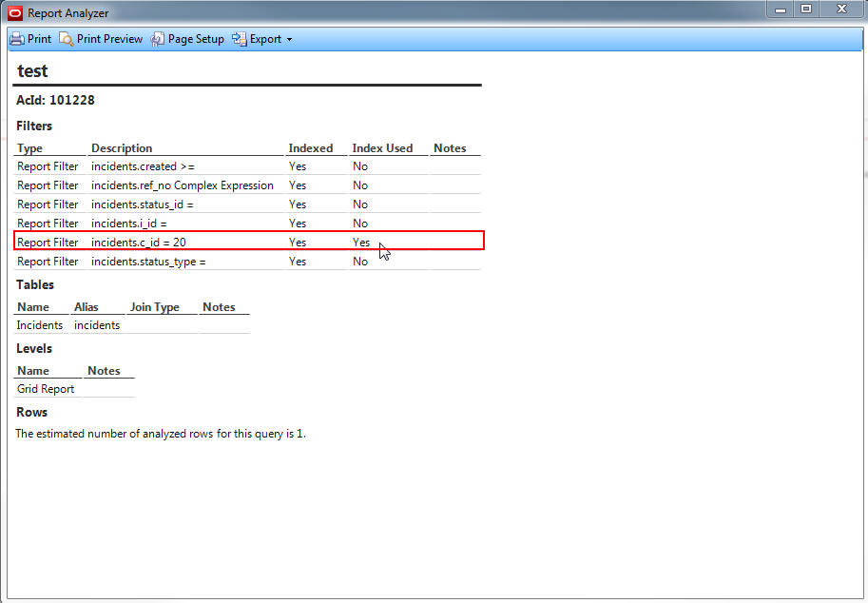Click the Notes column header in Tables
The width and height of the screenshot is (868, 603).
coord(219,307)
